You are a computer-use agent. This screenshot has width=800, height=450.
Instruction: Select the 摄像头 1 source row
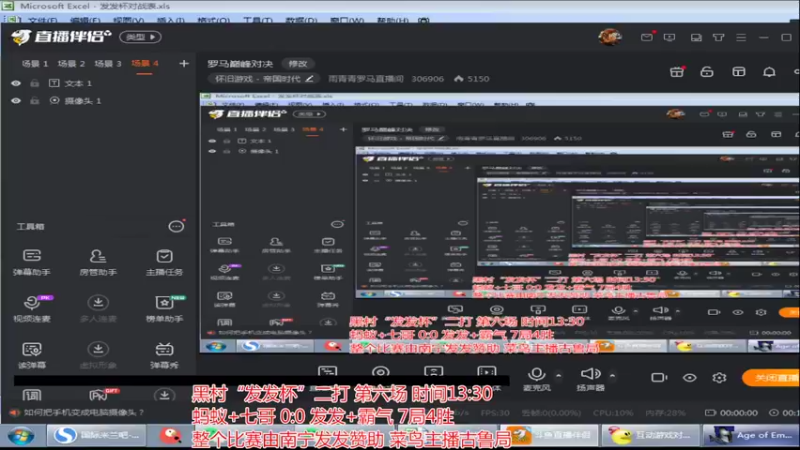tap(97, 101)
